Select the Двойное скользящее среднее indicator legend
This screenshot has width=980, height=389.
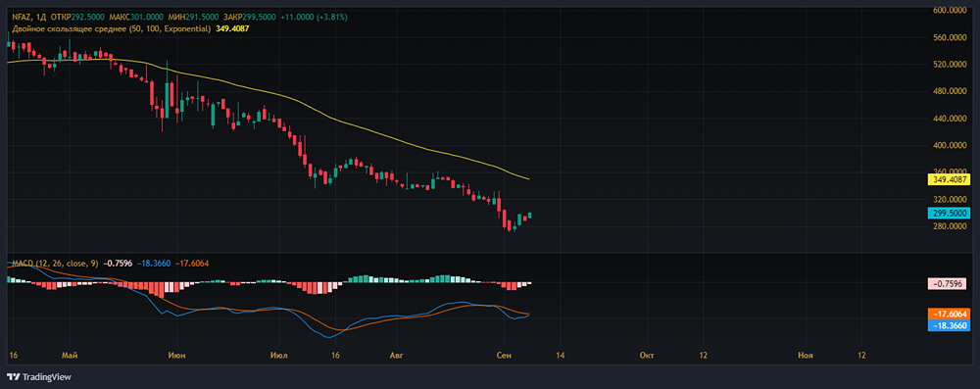pos(112,28)
